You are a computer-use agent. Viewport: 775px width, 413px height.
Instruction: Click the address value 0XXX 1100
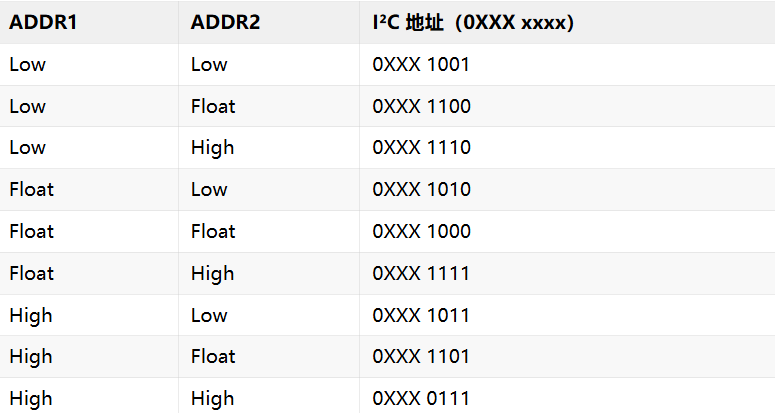pos(422,106)
